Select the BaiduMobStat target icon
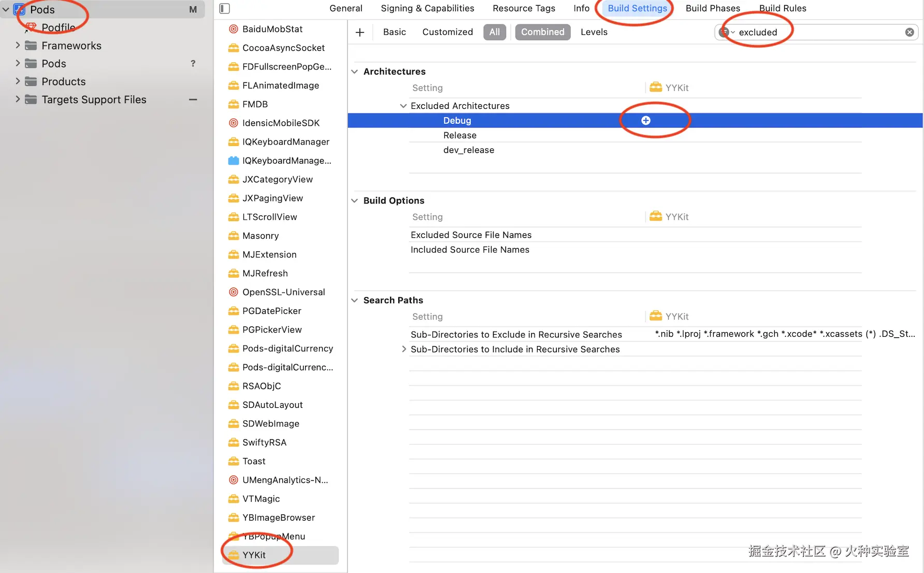924x573 pixels. (x=234, y=29)
